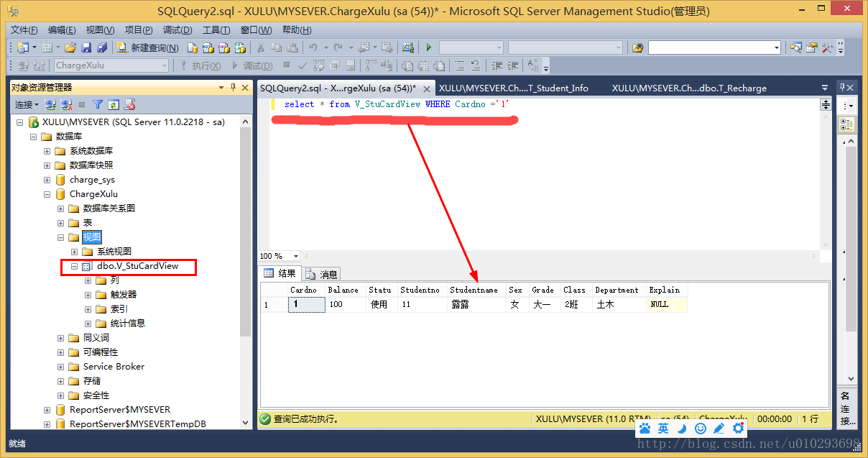This screenshot has height=458, width=868.
Task: Click the green Start play icon
Action: (x=428, y=47)
